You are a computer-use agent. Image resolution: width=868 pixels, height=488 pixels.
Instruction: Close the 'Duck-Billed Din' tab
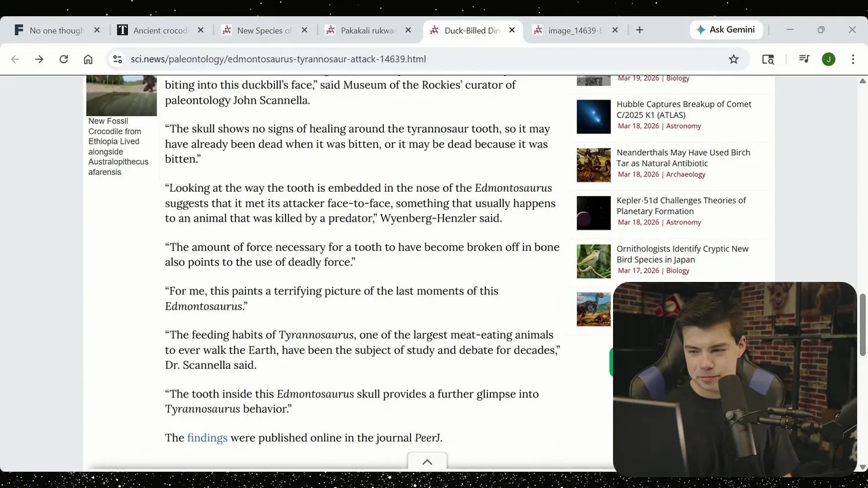click(512, 30)
